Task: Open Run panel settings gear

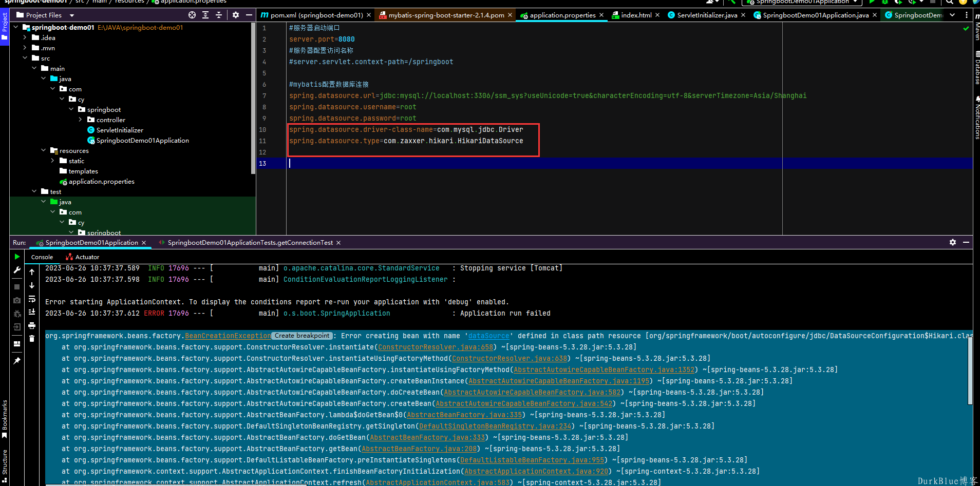Action: click(x=953, y=242)
